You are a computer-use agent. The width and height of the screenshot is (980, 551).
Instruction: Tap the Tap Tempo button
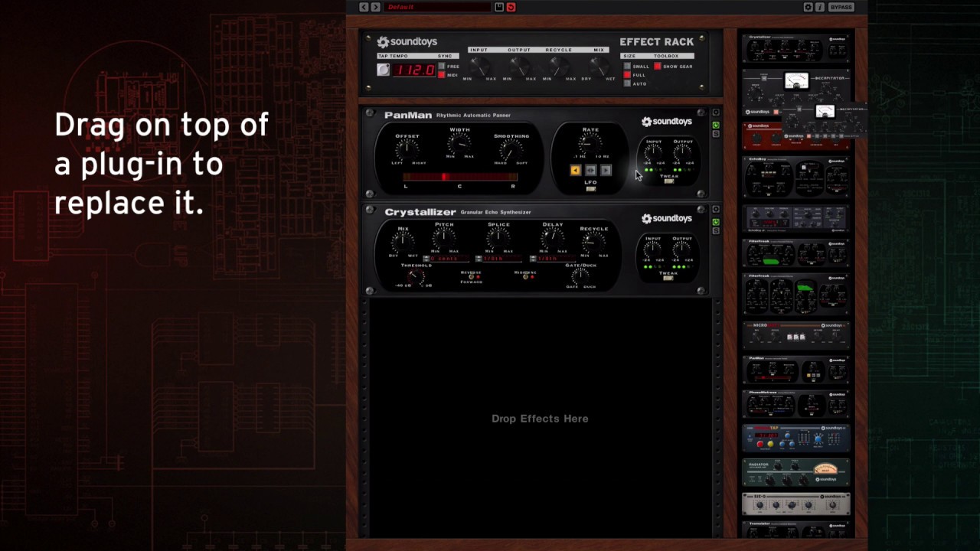tap(384, 70)
